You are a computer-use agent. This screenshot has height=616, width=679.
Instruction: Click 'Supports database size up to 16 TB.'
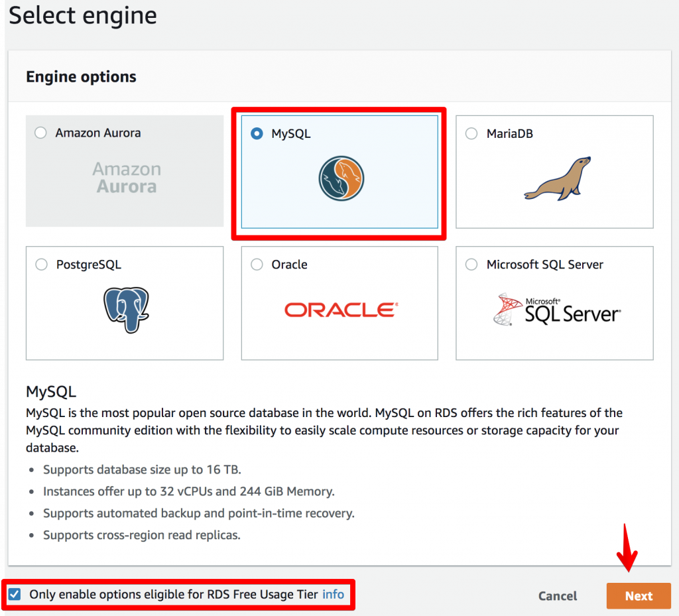pyautogui.click(x=142, y=469)
